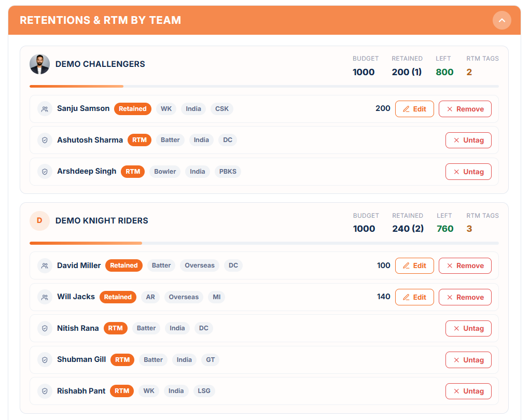Screen dimensions: 530x420
Task: Click the RTM badge on Ashutosh Sharma
Action: click(x=140, y=140)
